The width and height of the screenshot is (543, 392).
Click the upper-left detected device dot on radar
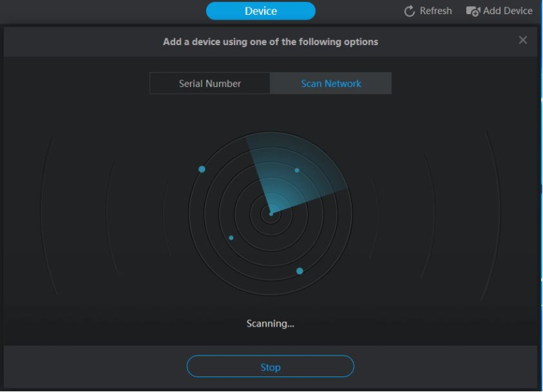[201, 169]
